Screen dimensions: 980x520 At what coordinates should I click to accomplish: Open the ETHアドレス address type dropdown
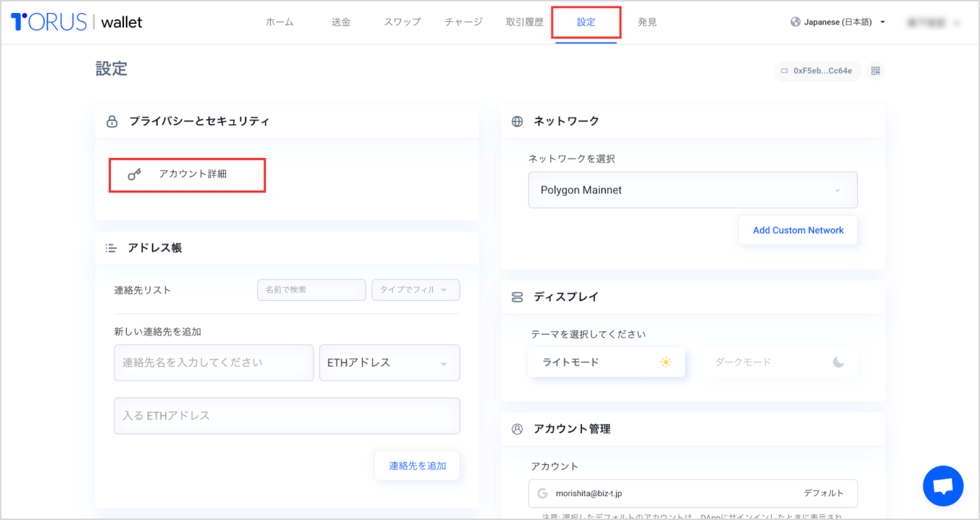click(x=389, y=363)
